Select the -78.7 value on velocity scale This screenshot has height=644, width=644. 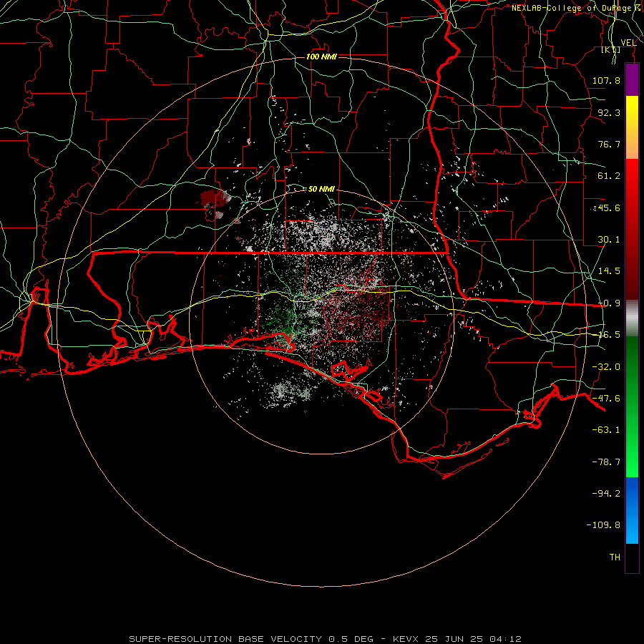606,462
